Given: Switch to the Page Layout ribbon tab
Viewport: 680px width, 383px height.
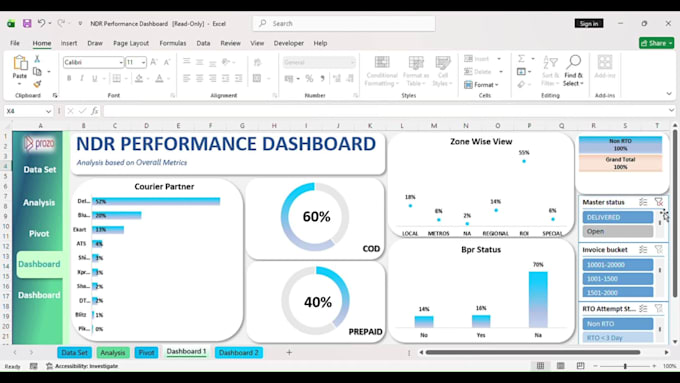Looking at the screenshot, I should 131,43.
